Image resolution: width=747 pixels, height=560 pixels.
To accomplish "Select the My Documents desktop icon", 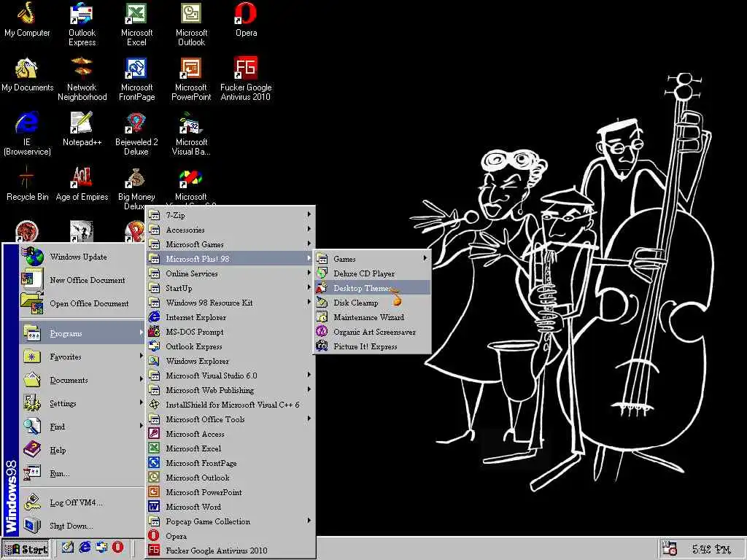I will [27, 75].
